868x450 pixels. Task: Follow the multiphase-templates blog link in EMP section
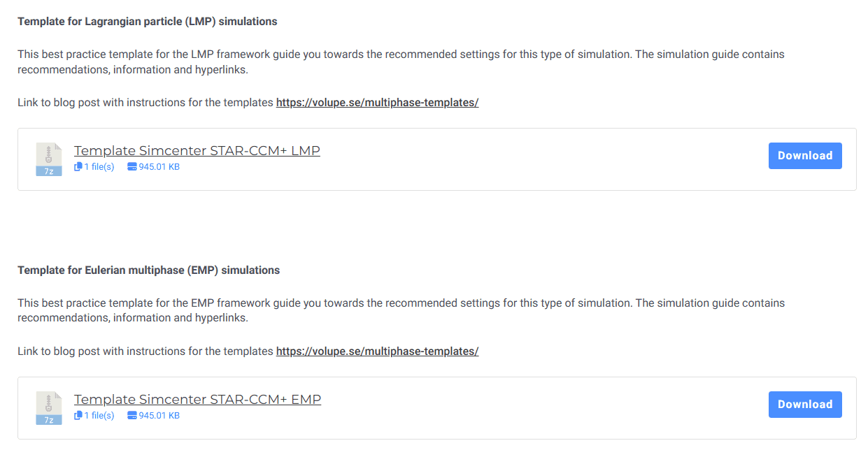[377, 351]
